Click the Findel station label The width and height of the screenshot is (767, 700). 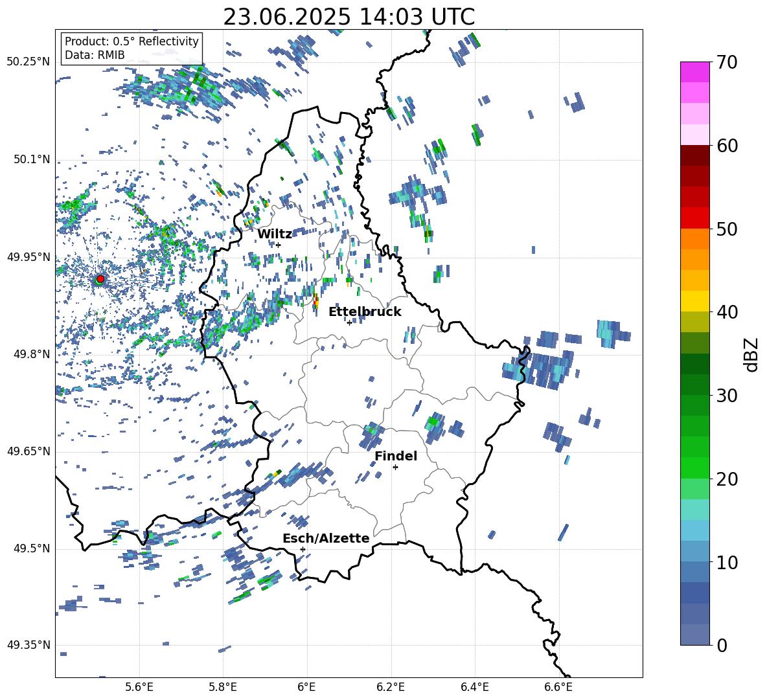tap(396, 456)
